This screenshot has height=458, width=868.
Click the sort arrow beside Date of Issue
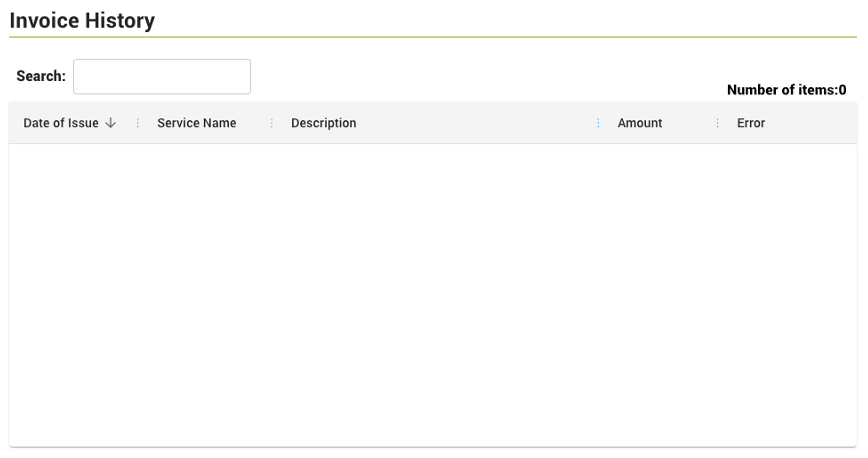pos(110,123)
